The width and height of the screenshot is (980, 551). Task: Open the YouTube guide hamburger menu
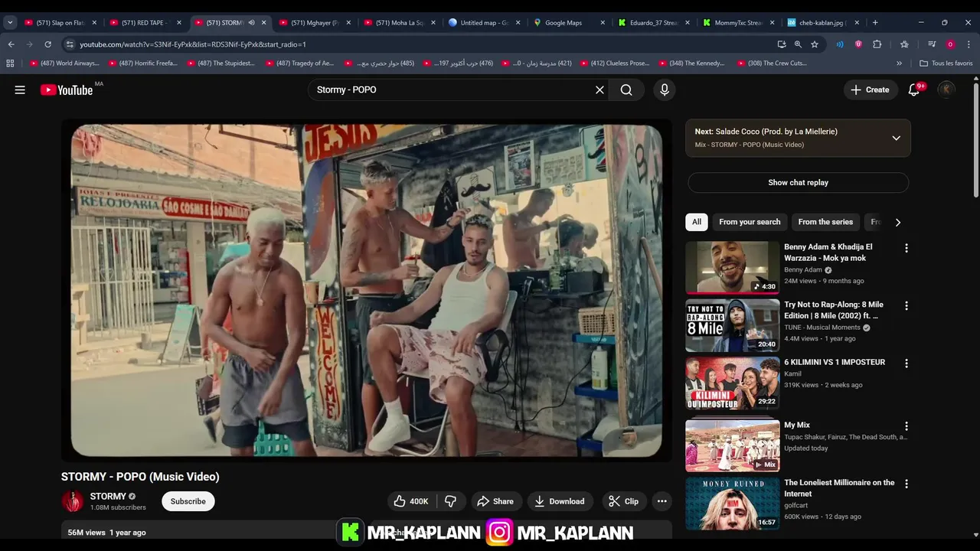20,90
